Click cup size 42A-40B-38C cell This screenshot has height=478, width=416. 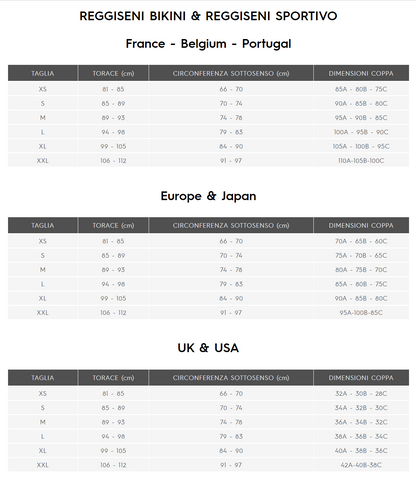361,465
